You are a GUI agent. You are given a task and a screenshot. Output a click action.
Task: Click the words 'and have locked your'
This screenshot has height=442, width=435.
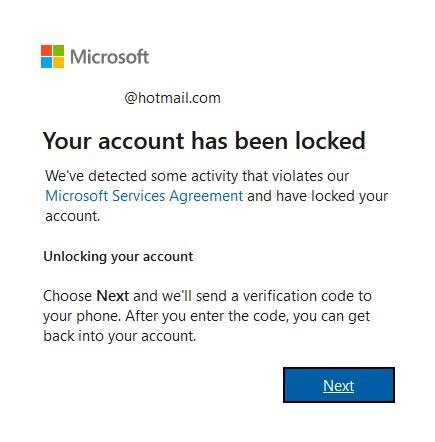click(318, 196)
